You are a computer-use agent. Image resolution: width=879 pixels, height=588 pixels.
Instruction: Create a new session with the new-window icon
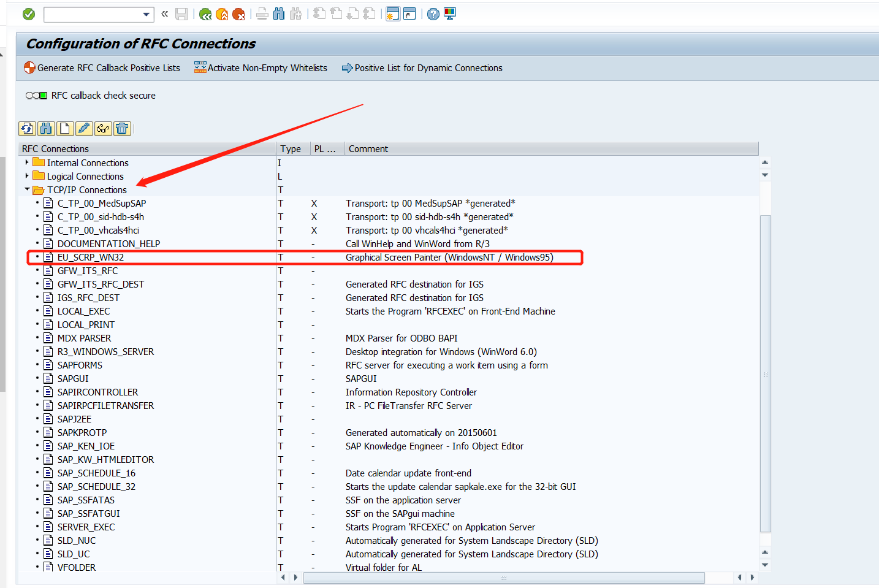392,13
